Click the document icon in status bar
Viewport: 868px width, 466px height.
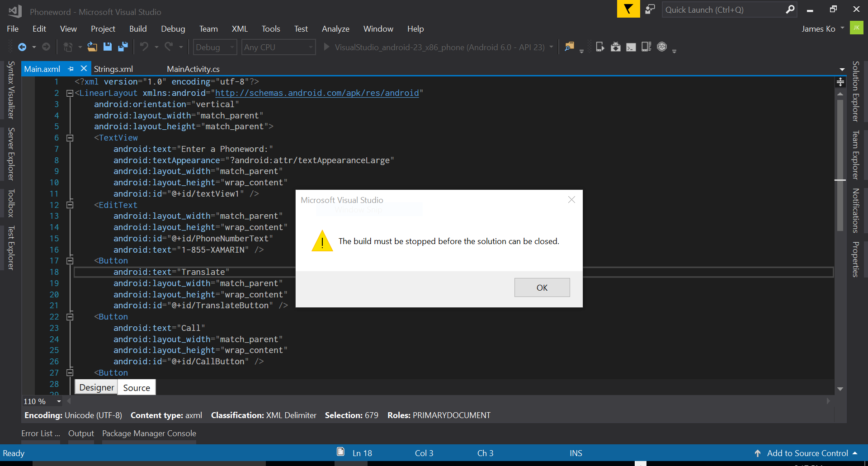click(x=340, y=452)
